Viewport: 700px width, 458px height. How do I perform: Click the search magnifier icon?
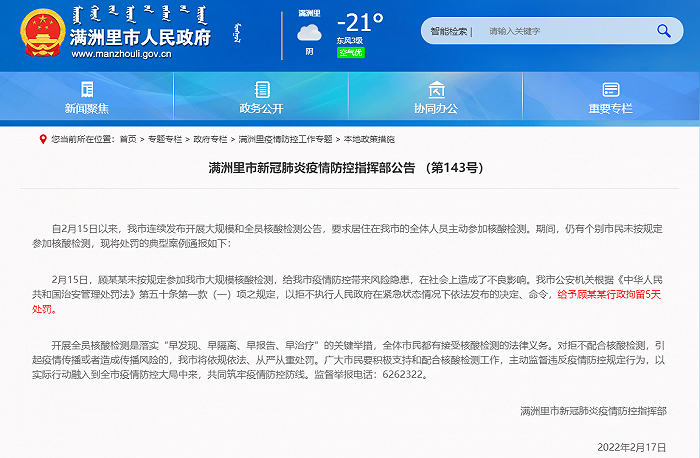662,31
